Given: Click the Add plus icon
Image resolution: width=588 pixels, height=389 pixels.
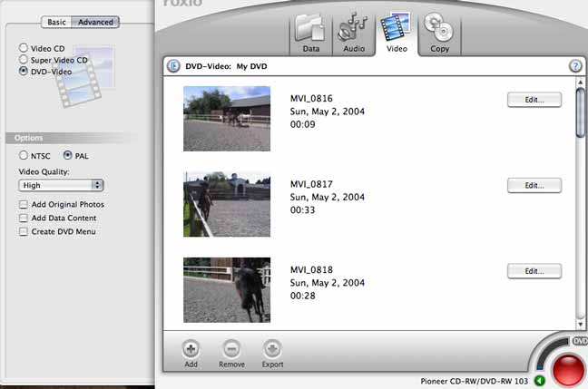Looking at the screenshot, I should pos(191,349).
